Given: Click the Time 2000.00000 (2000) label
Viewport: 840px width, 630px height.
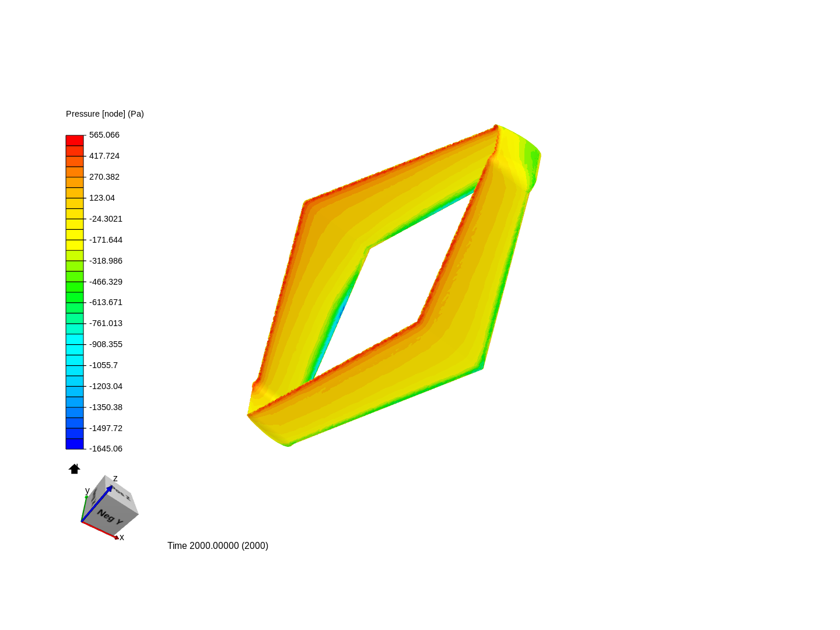Looking at the screenshot, I should (218, 546).
